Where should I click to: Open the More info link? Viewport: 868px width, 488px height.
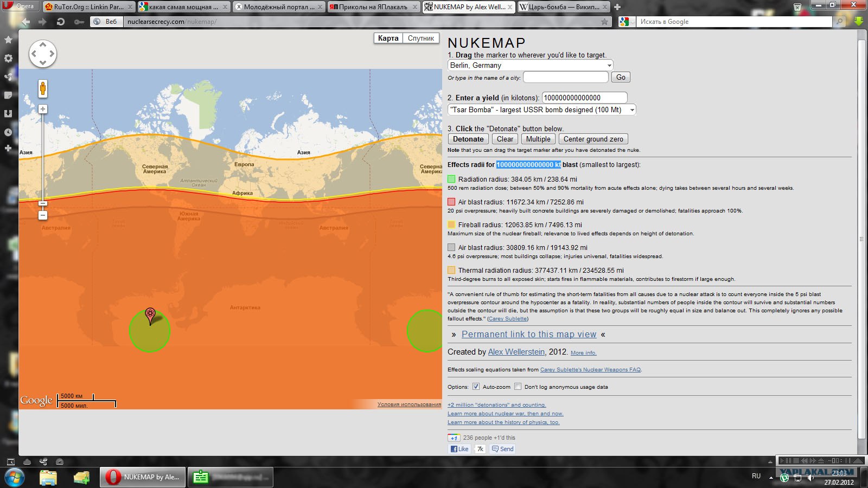(583, 353)
